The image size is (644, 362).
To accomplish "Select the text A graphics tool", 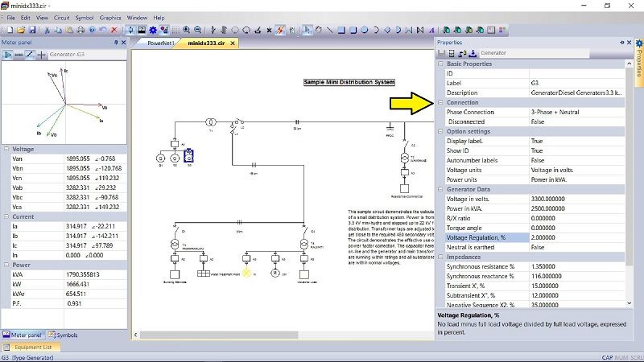I will (431, 30).
